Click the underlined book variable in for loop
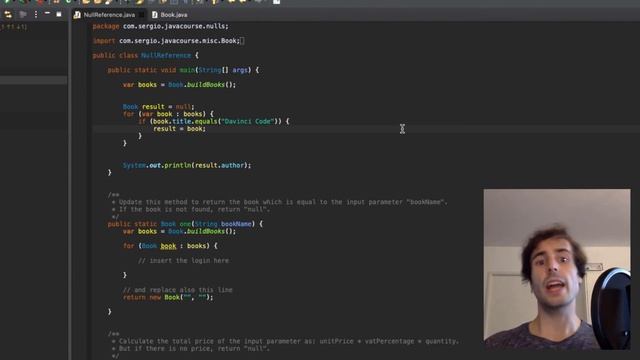The image size is (640, 360). point(168,247)
